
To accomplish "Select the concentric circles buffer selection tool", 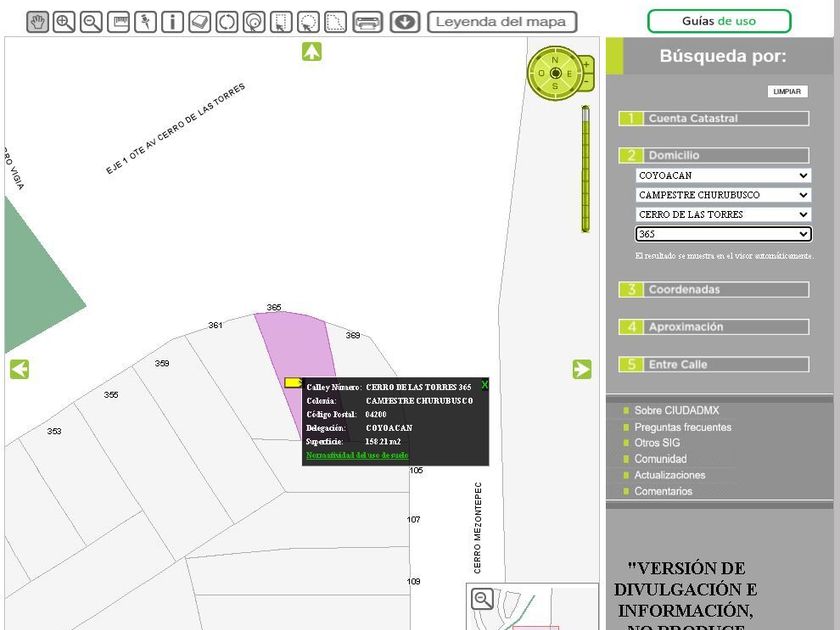I will click(x=254, y=22).
